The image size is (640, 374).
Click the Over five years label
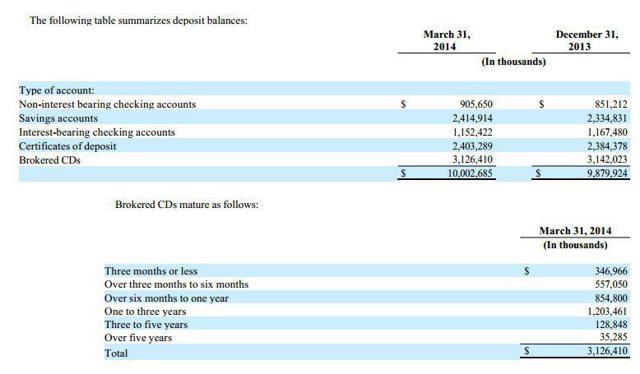138,338
